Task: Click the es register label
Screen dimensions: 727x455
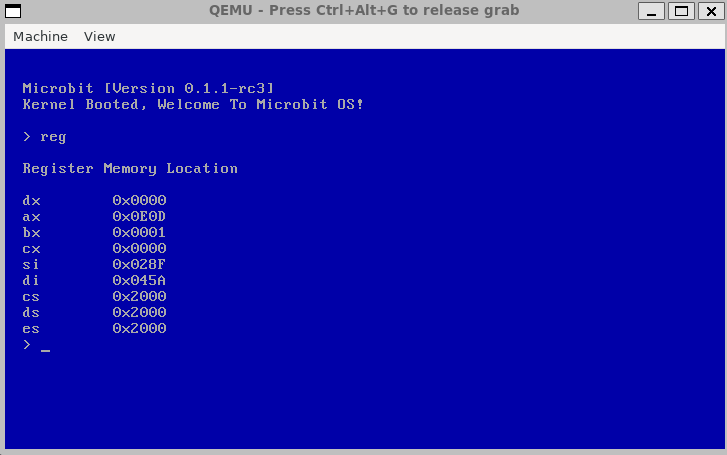Action: pos(31,329)
